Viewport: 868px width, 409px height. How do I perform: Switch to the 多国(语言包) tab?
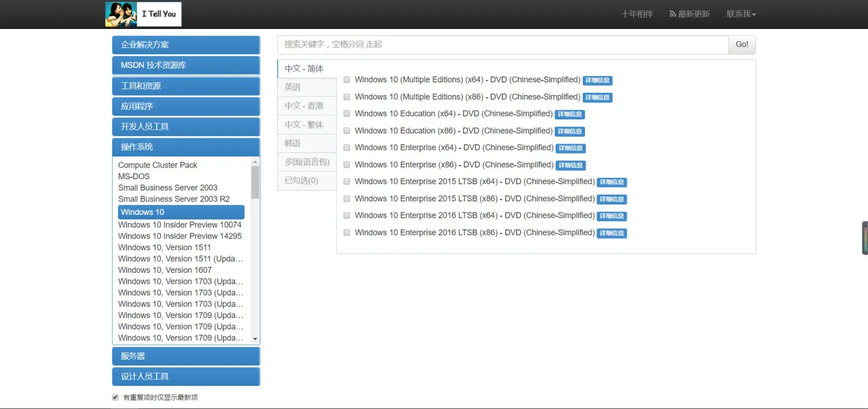tap(307, 162)
